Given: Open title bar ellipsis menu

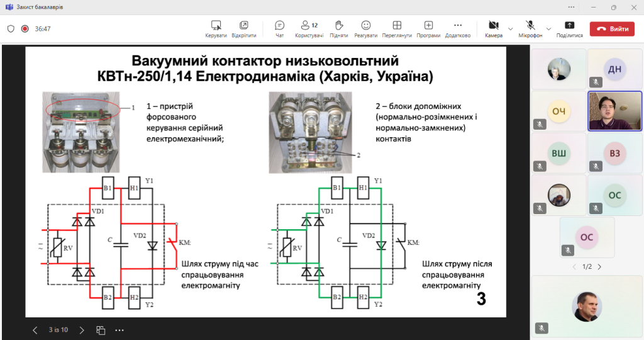Looking at the screenshot, I should 571,7.
